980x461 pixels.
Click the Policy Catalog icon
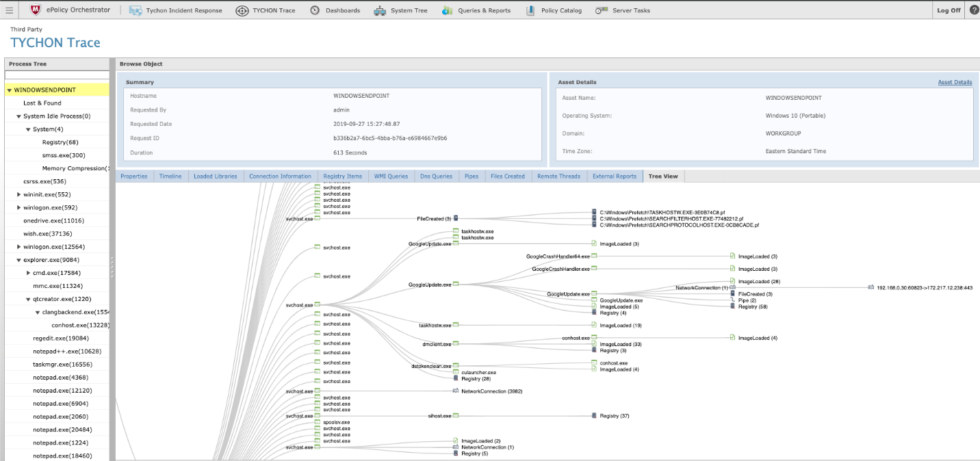coord(530,10)
